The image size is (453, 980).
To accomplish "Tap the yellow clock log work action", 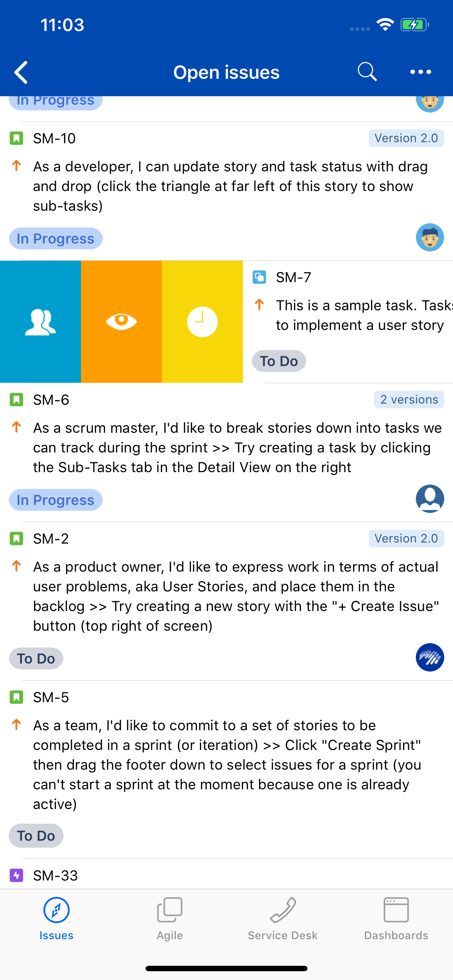I will coord(202,322).
